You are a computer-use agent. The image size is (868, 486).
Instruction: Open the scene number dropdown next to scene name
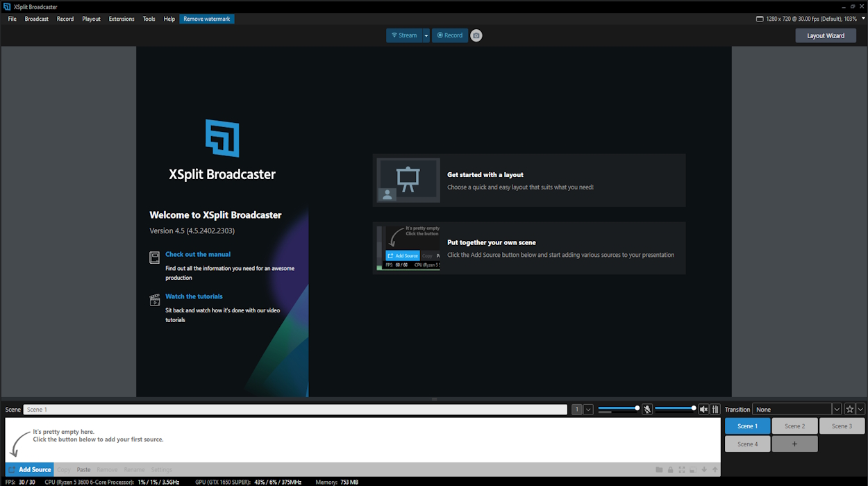tap(588, 409)
